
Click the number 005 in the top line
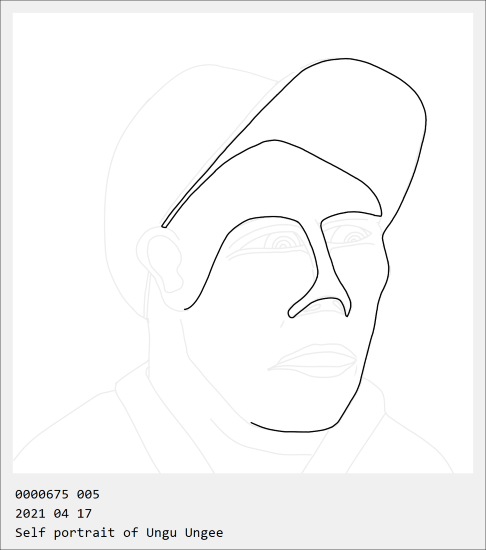(88, 494)
